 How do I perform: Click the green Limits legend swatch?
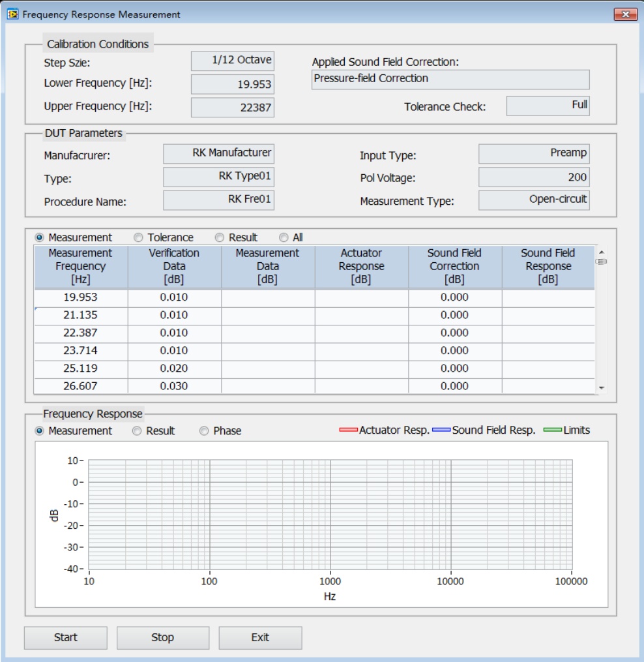tap(553, 430)
